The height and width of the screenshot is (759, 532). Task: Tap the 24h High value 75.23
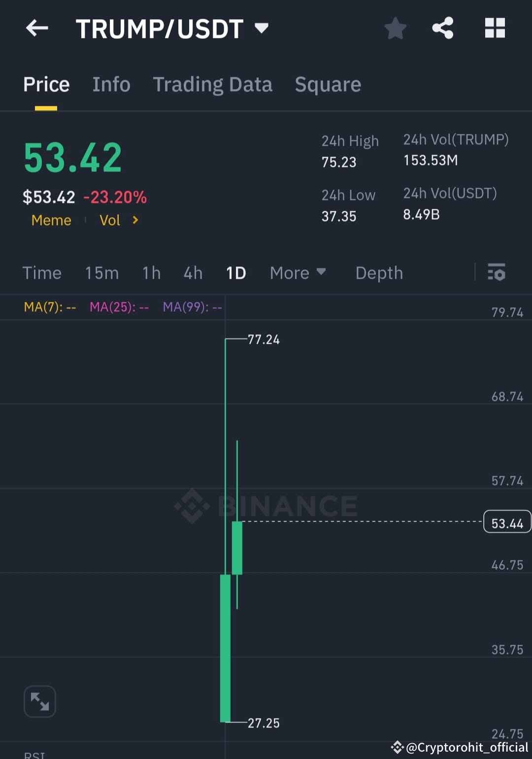339,163
